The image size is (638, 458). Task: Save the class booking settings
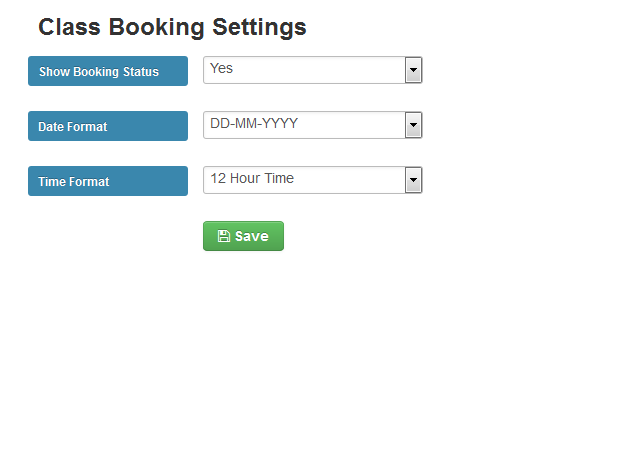[243, 236]
